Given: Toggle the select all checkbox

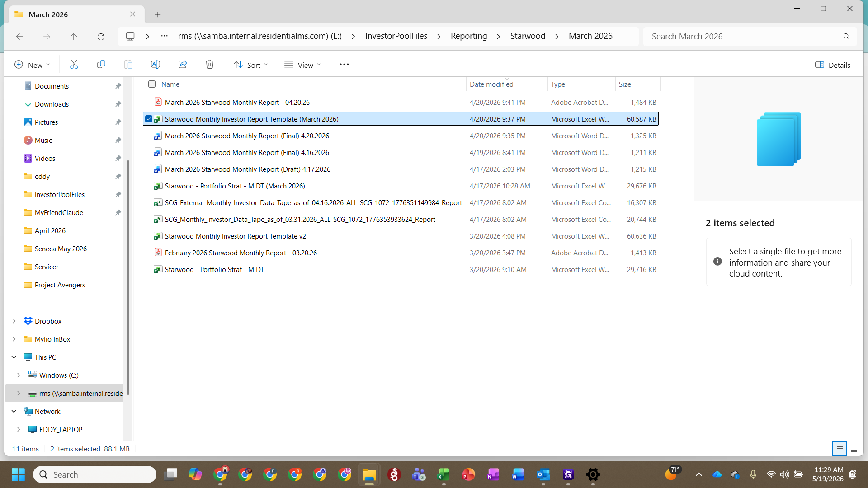Looking at the screenshot, I should (152, 84).
